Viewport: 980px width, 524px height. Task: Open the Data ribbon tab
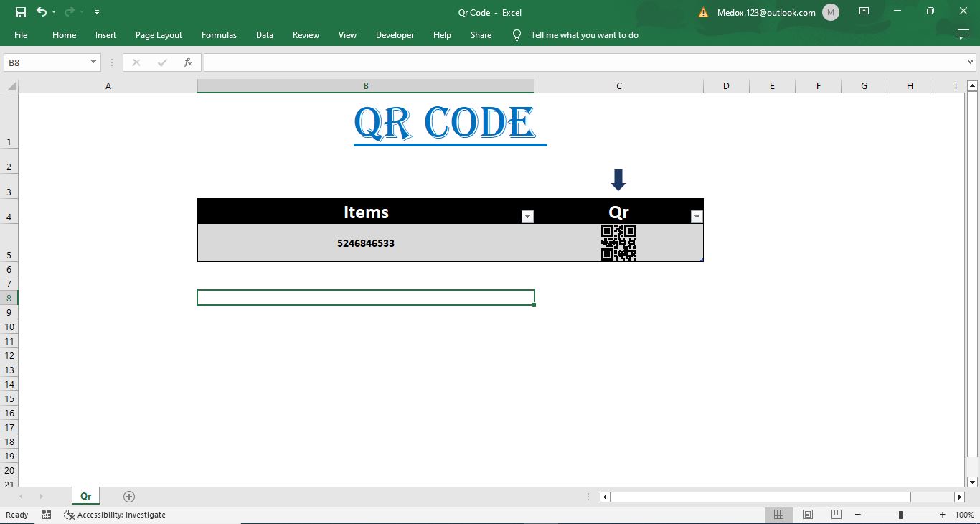(x=265, y=35)
